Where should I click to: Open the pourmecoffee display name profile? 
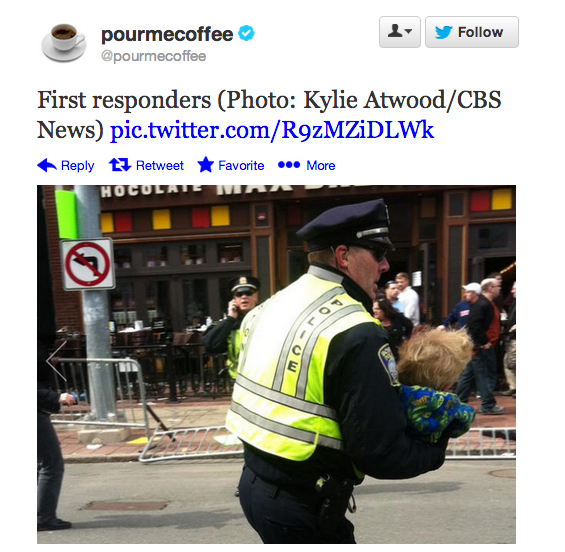point(167,35)
